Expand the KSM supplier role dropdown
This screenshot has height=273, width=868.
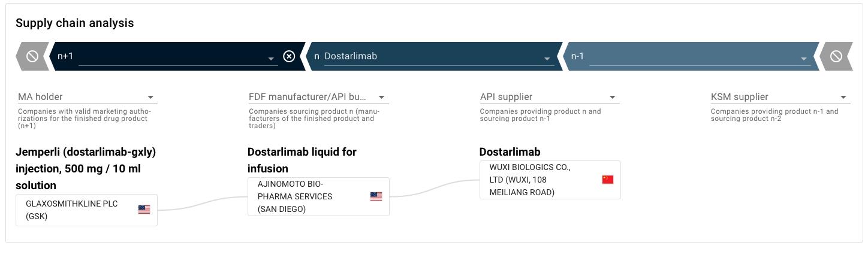(x=843, y=97)
